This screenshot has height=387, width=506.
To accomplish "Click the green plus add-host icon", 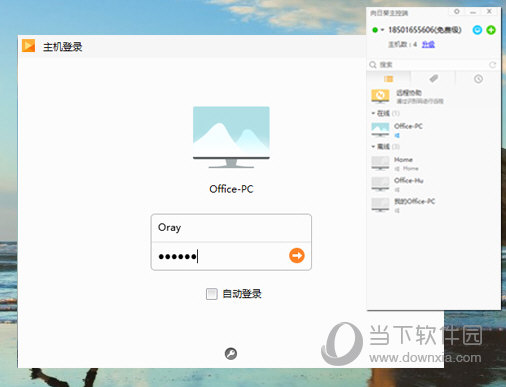I will (491, 30).
